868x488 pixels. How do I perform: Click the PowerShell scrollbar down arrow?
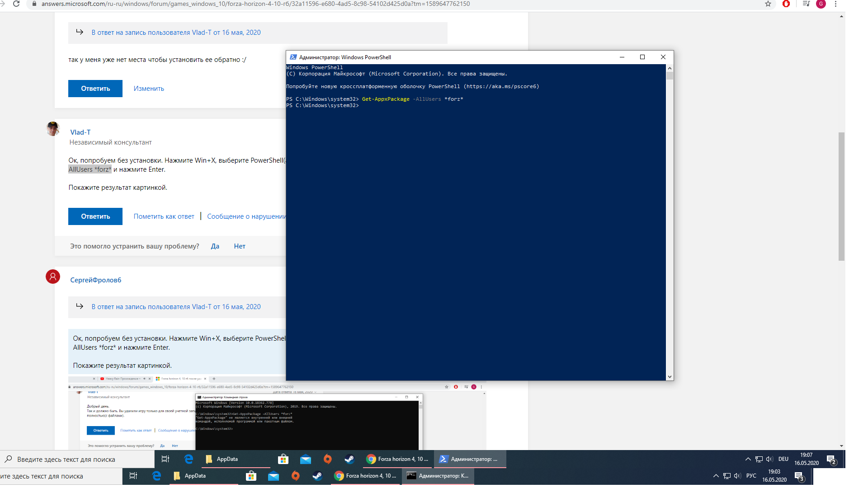(x=670, y=376)
